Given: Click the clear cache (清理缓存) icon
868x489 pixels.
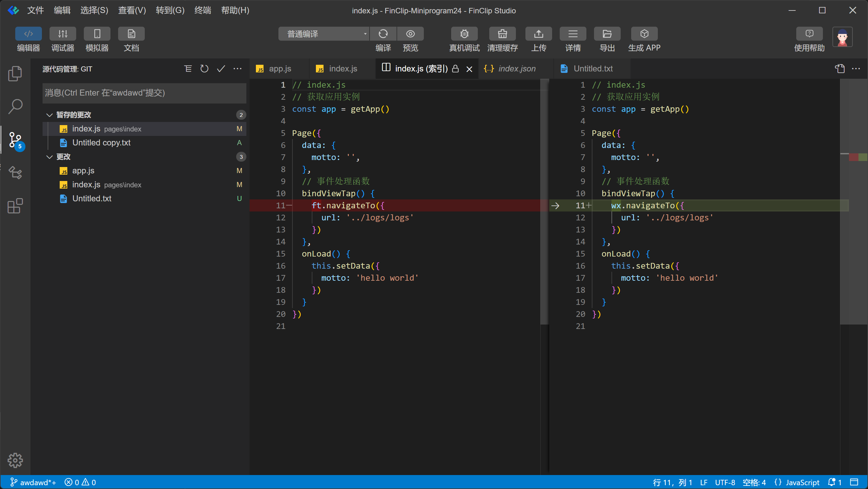Looking at the screenshot, I should (502, 34).
